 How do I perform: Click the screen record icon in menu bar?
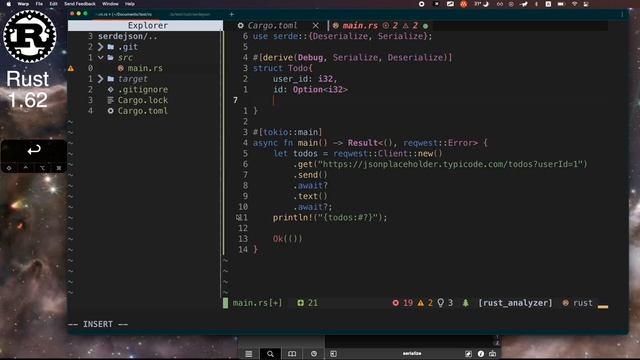tap(422, 4)
